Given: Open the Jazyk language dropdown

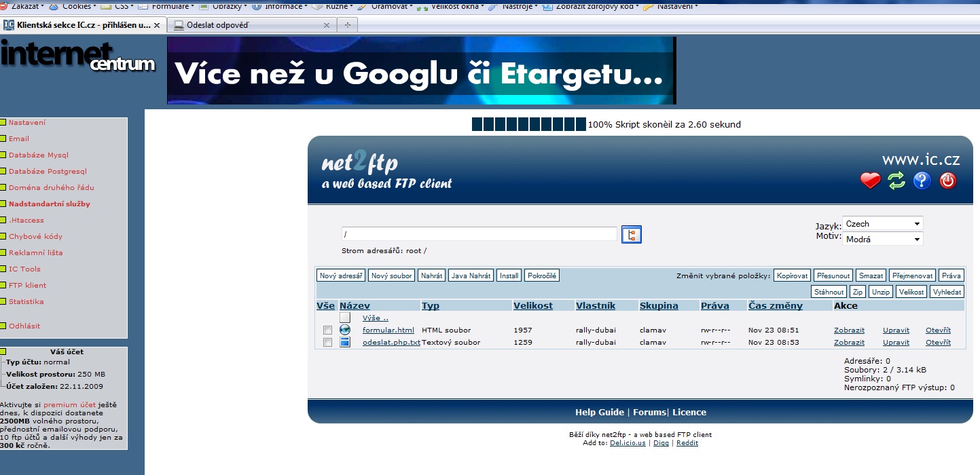Looking at the screenshot, I should (x=882, y=223).
